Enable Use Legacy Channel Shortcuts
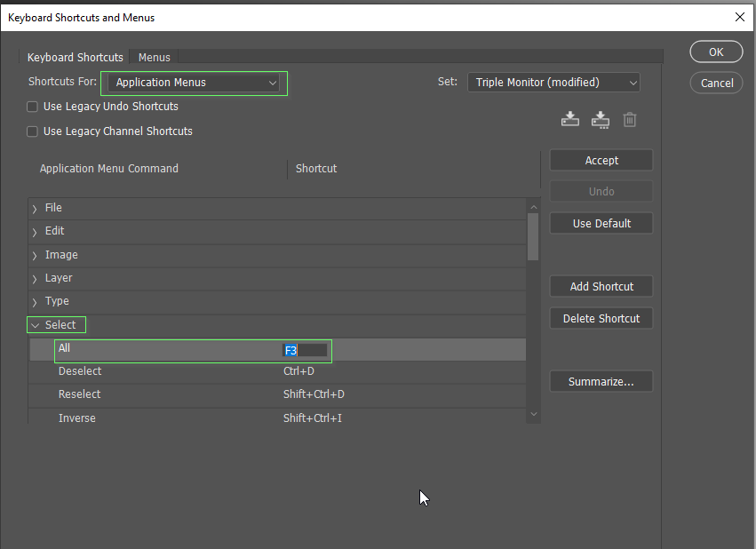Image resolution: width=756 pixels, height=549 pixels. pos(32,130)
